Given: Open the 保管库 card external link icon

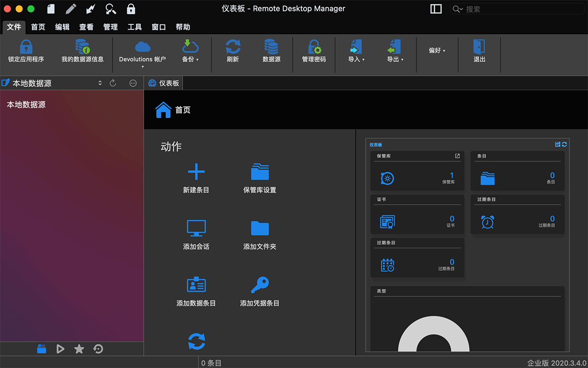Looking at the screenshot, I should coord(457,156).
